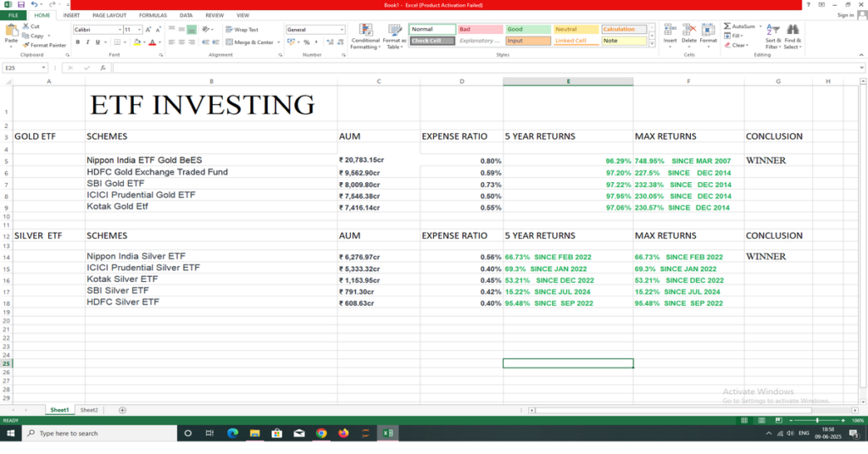Toggle center horizontal alignment
The height and width of the screenshot is (454, 868).
181,42
